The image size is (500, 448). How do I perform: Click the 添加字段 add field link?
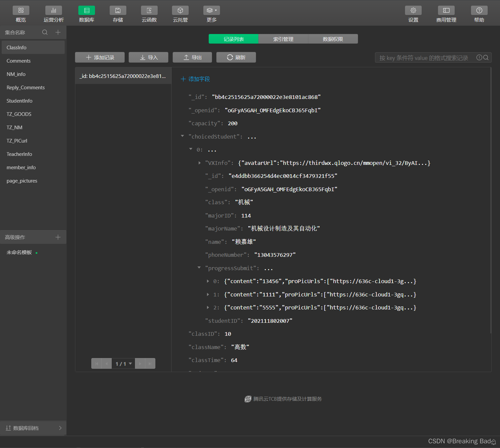point(195,79)
